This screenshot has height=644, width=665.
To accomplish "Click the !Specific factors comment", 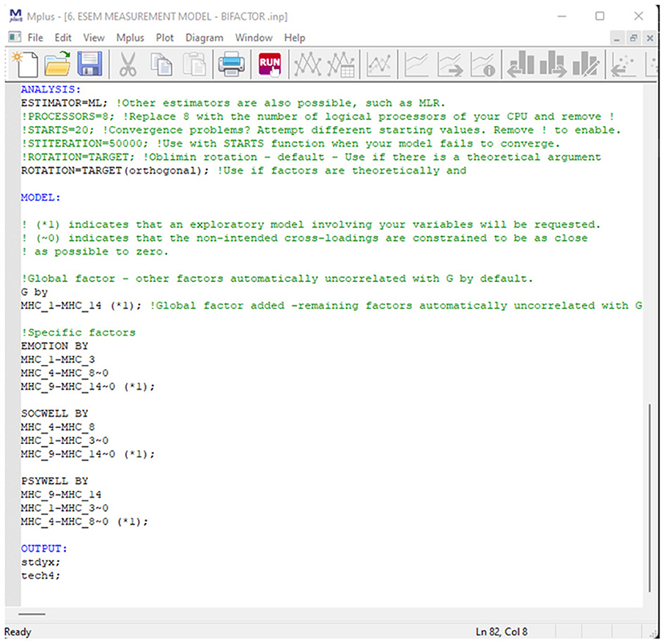I will coord(78,333).
